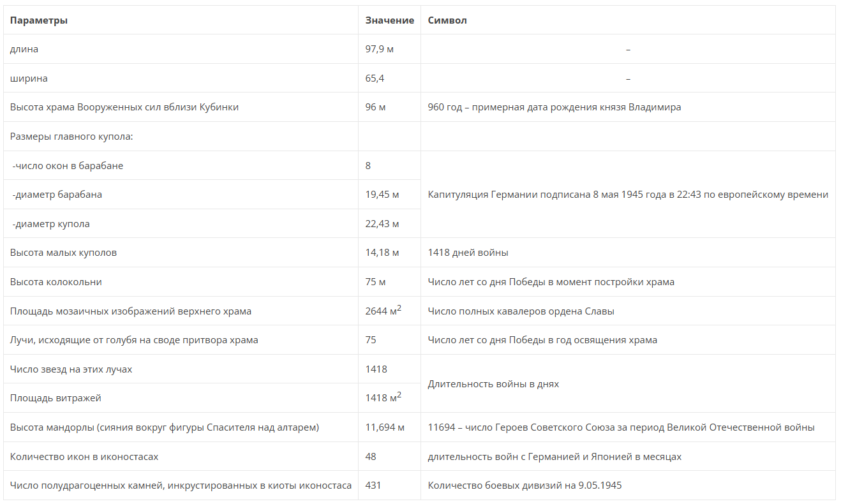The image size is (841, 504).
Task: Click the mandorla height value "11,694 м"
Action: pos(385,427)
